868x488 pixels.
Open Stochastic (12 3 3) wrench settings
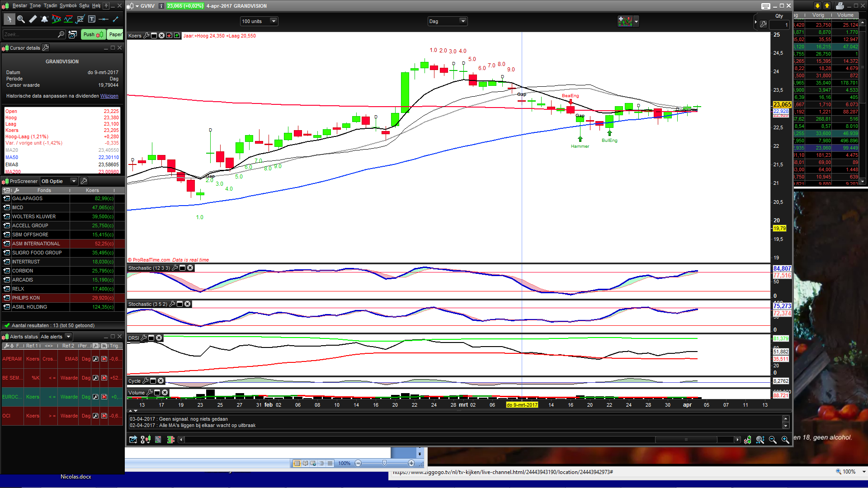[x=175, y=268]
